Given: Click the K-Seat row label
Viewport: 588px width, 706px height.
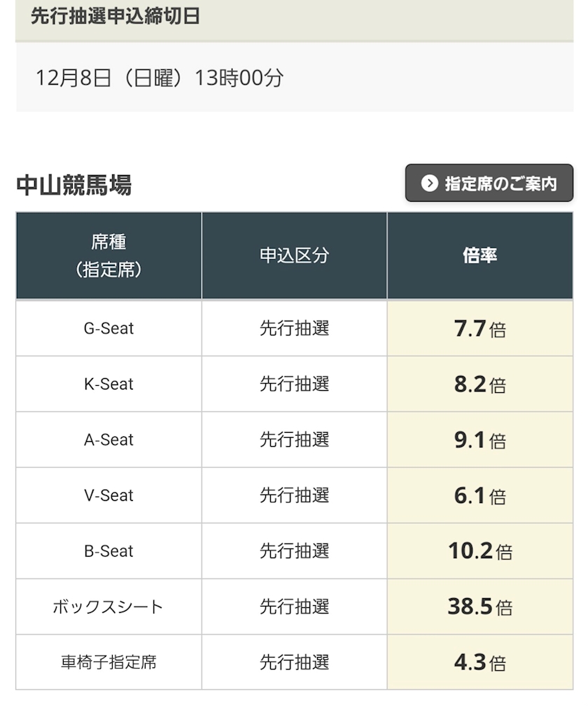Looking at the screenshot, I should (108, 384).
